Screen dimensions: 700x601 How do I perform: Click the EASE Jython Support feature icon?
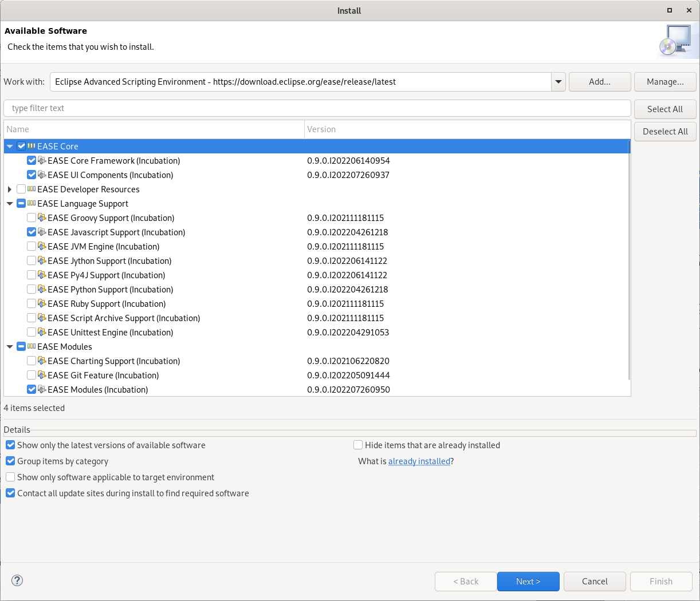pos(42,260)
